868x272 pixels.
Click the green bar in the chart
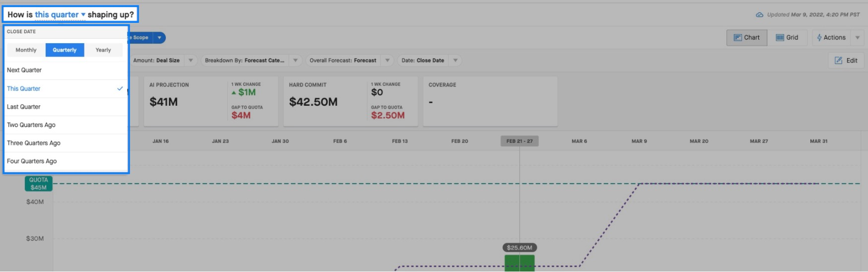(x=519, y=263)
